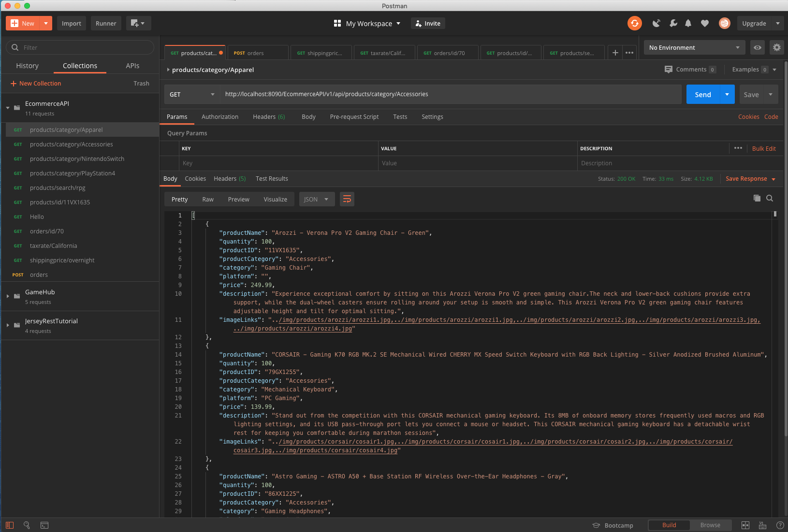Copy response body to clipboard

click(x=757, y=198)
